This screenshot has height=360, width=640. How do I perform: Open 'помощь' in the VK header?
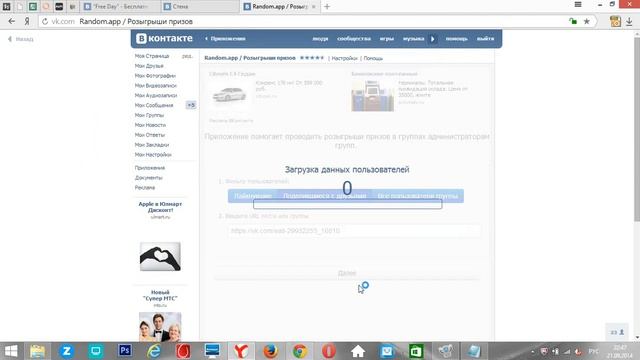(456, 39)
